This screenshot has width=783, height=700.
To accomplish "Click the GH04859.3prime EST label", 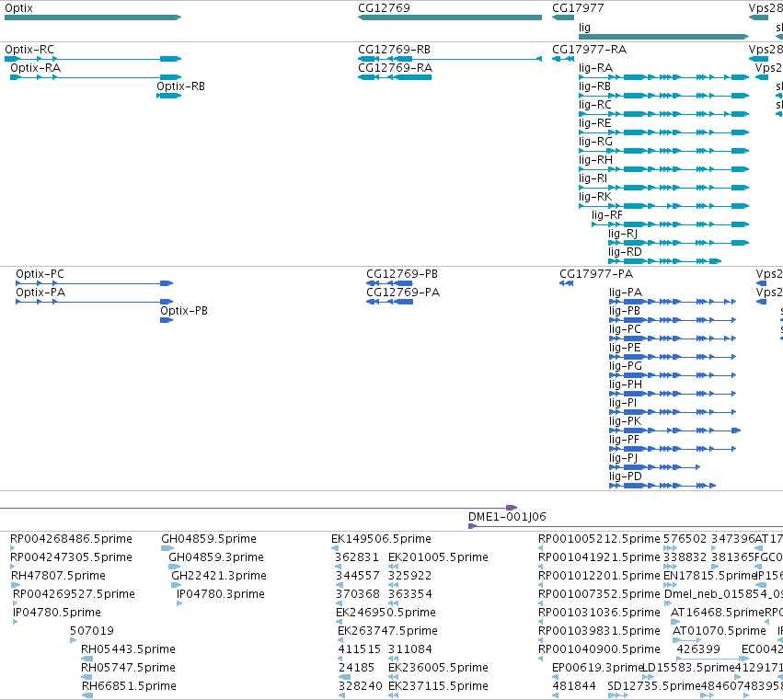I will pos(216,557).
